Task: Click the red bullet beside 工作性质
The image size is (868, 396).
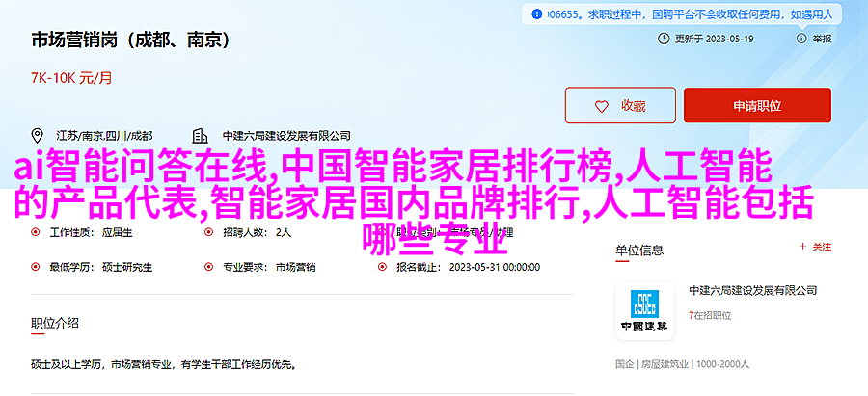Action: point(36,233)
